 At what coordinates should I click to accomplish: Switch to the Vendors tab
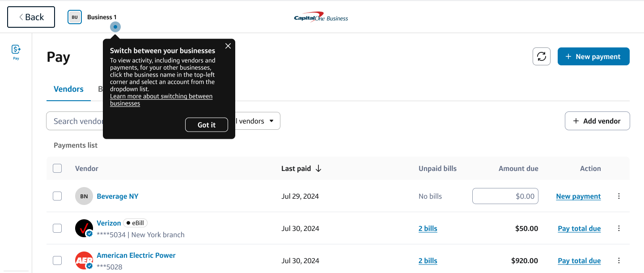pyautogui.click(x=68, y=89)
